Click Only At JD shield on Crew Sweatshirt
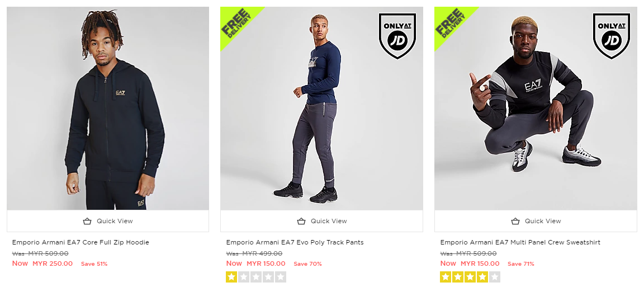This screenshot has height=287, width=644. pos(611,35)
